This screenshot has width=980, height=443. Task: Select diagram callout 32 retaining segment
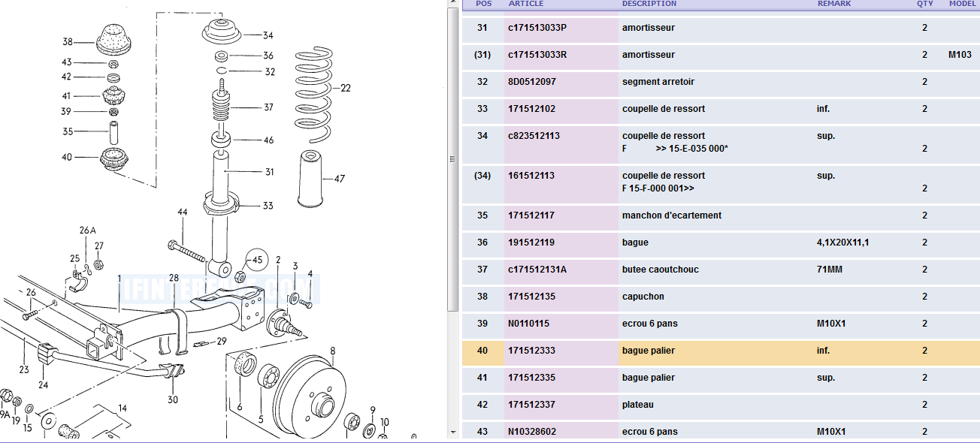pos(270,72)
